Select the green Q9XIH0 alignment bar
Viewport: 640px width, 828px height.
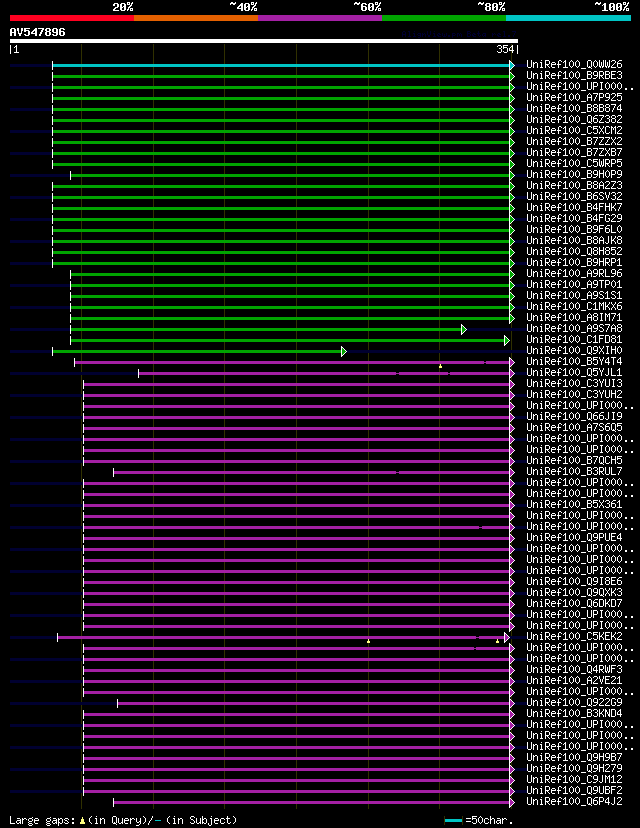click(197, 352)
